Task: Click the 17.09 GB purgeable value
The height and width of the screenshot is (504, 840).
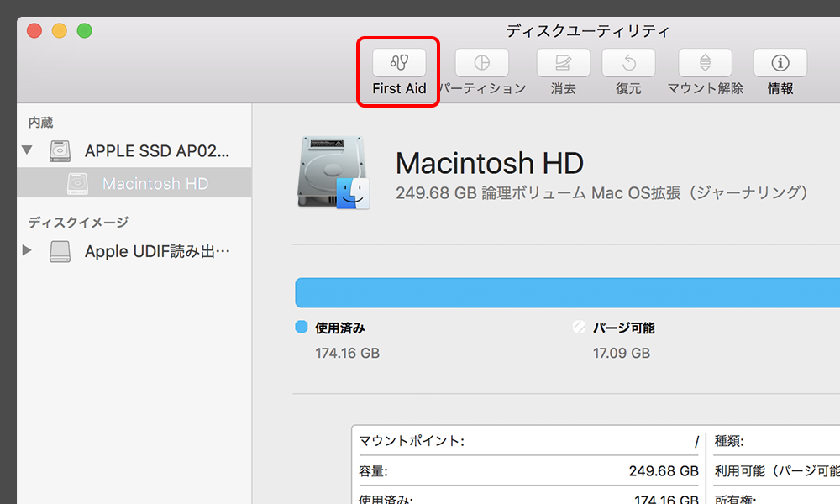Action: click(622, 354)
